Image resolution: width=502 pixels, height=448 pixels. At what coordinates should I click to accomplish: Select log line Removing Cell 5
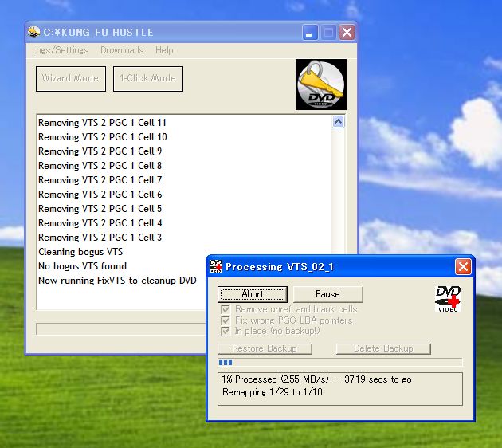tap(100, 209)
